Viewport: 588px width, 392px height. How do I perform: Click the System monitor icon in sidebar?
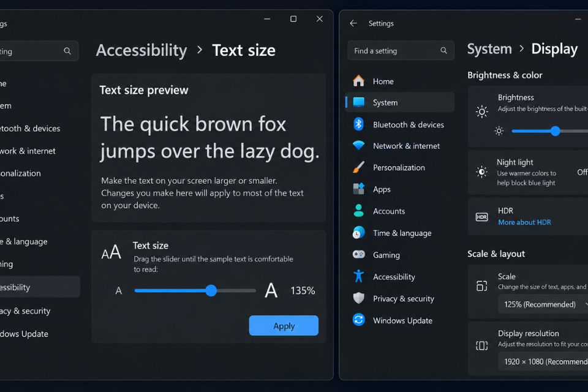[x=358, y=102]
